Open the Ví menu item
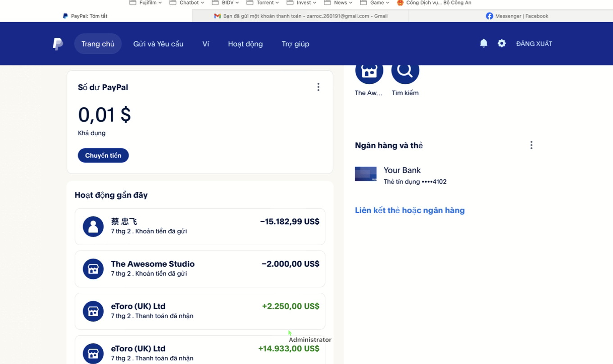The height and width of the screenshot is (364, 613). [206, 44]
